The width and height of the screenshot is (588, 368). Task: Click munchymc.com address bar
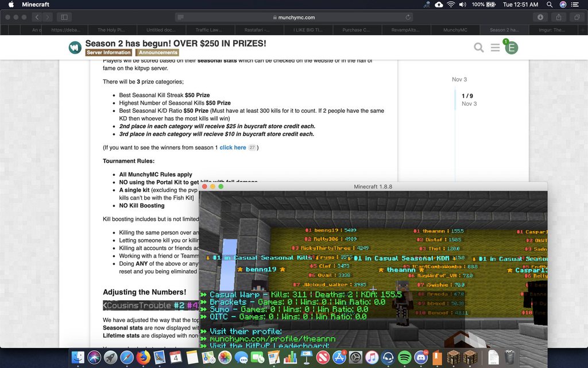(x=294, y=17)
